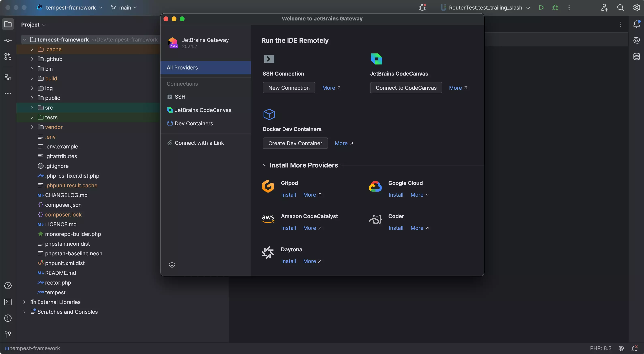Expand the vendor folder
The image size is (644, 354).
coord(32,127)
